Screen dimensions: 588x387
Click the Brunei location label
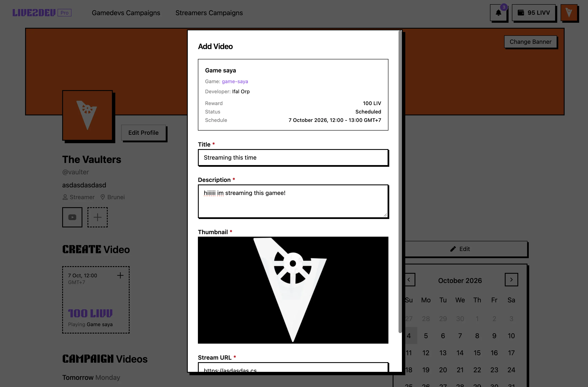coord(113,197)
